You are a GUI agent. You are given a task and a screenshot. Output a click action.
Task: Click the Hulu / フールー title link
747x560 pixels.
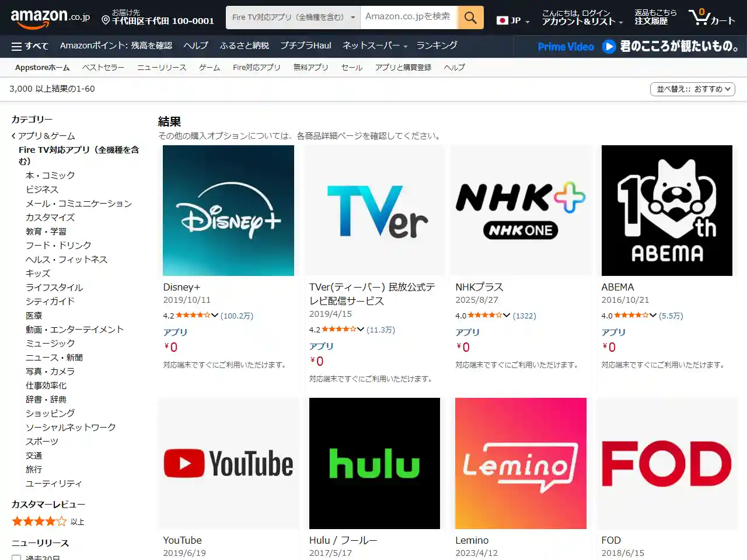pos(343,540)
